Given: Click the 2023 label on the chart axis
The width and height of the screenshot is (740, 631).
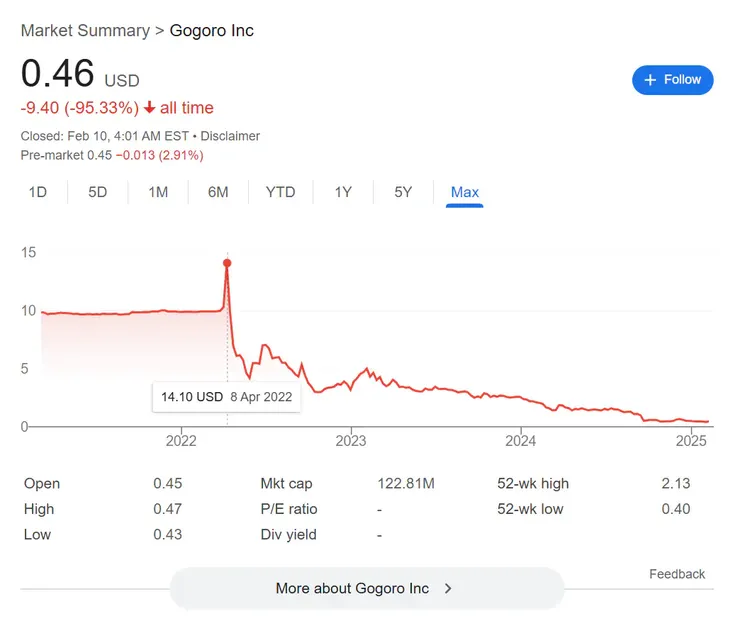Looking at the screenshot, I should (351, 441).
